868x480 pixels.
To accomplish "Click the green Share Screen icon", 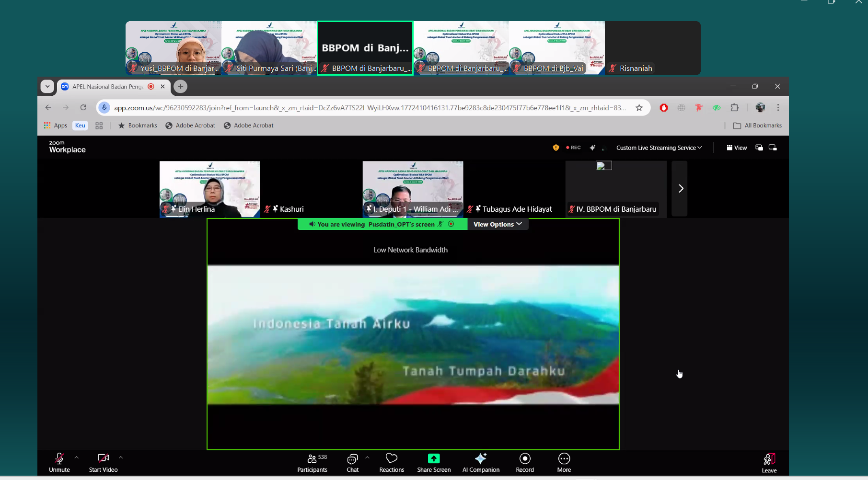I will point(434,458).
